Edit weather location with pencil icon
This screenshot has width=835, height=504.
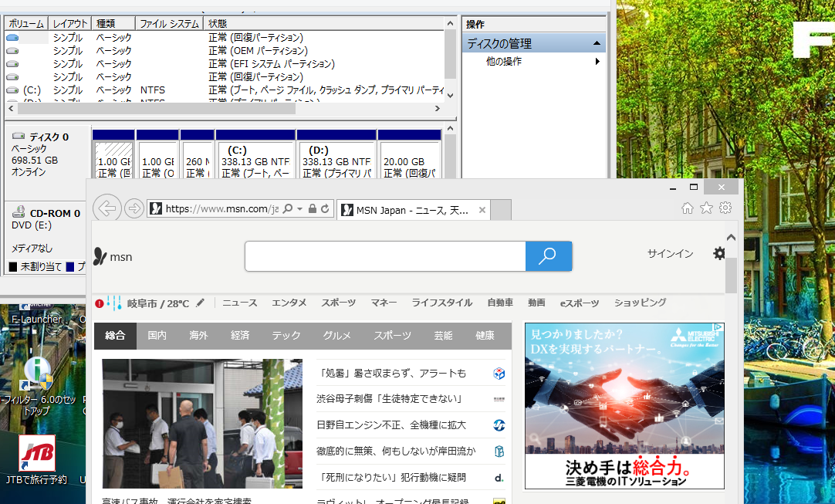pos(200,303)
